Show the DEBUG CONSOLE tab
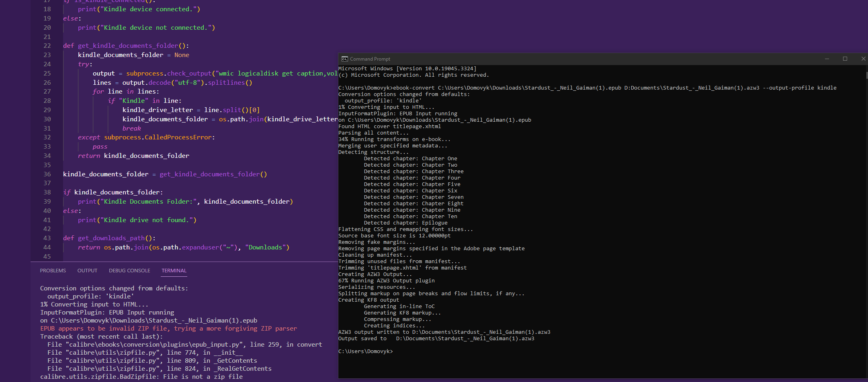868x382 pixels. (129, 271)
